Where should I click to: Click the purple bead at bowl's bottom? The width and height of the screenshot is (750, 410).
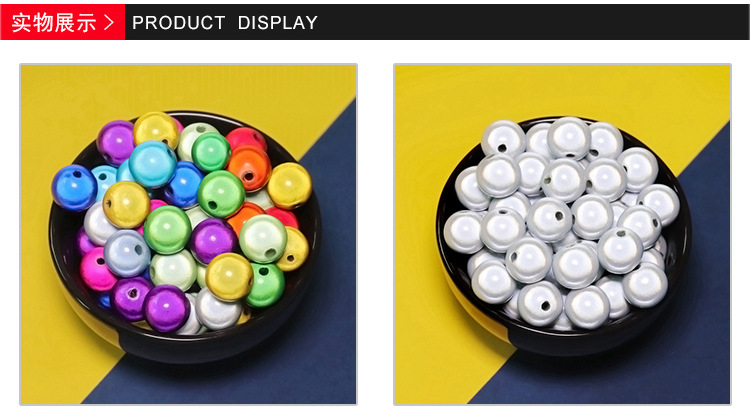[166, 308]
